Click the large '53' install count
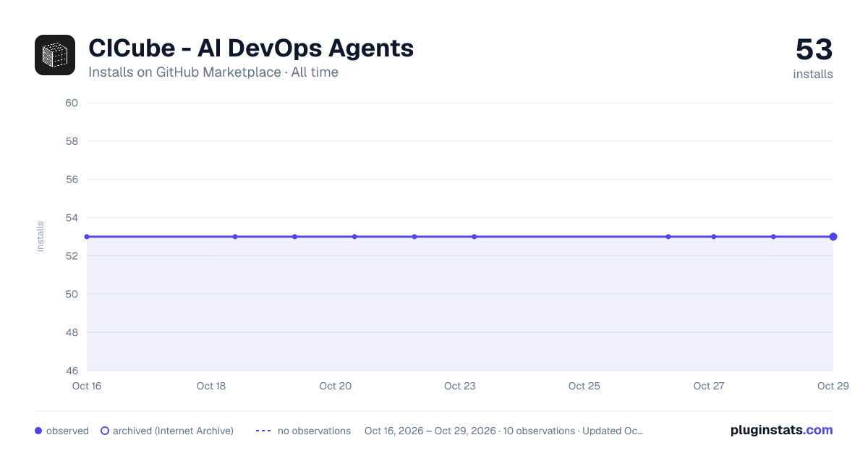The height and width of the screenshot is (456, 868). click(x=814, y=50)
